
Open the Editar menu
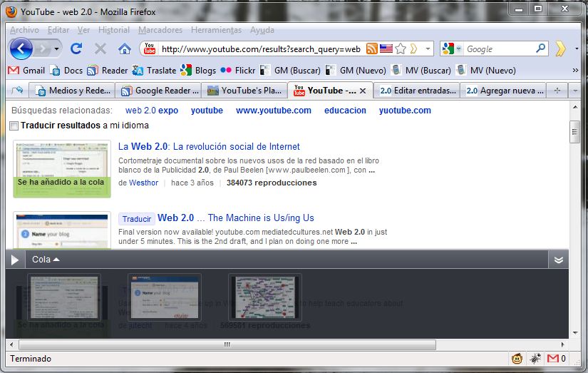(58, 30)
